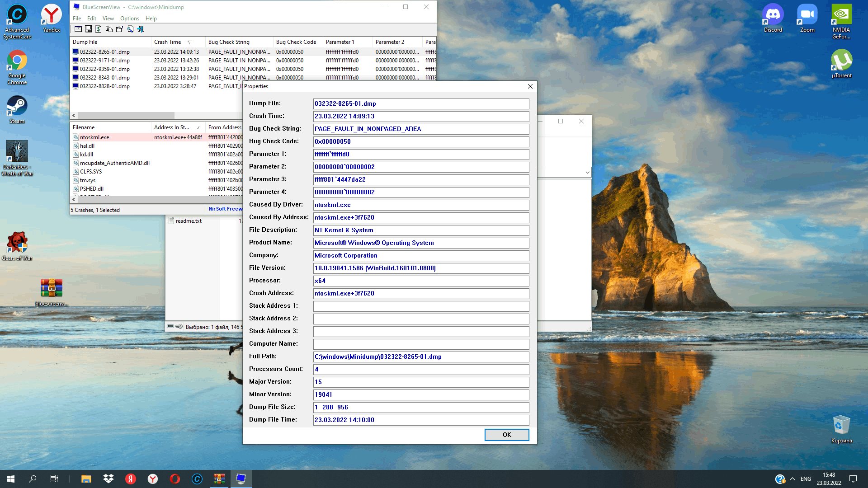The image size is (868, 488).
Task: Open Gears of War desktop shortcut
Action: (17, 246)
